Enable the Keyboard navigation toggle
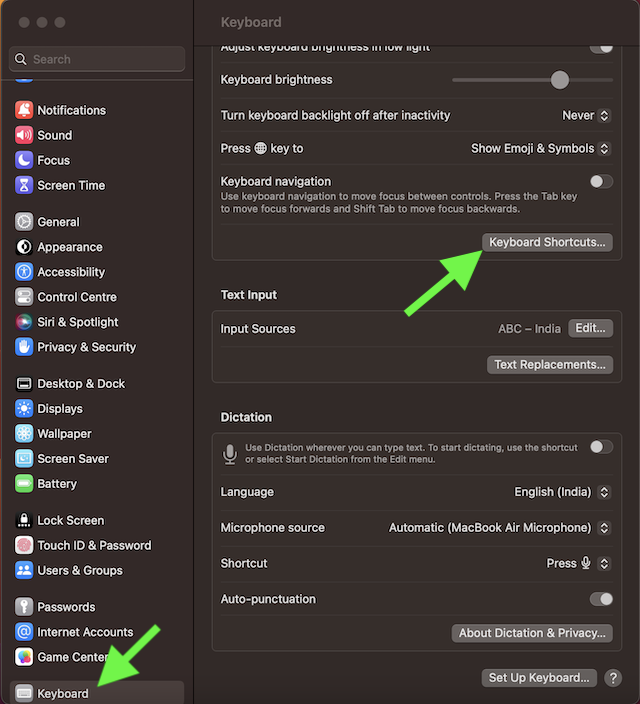 coord(601,181)
